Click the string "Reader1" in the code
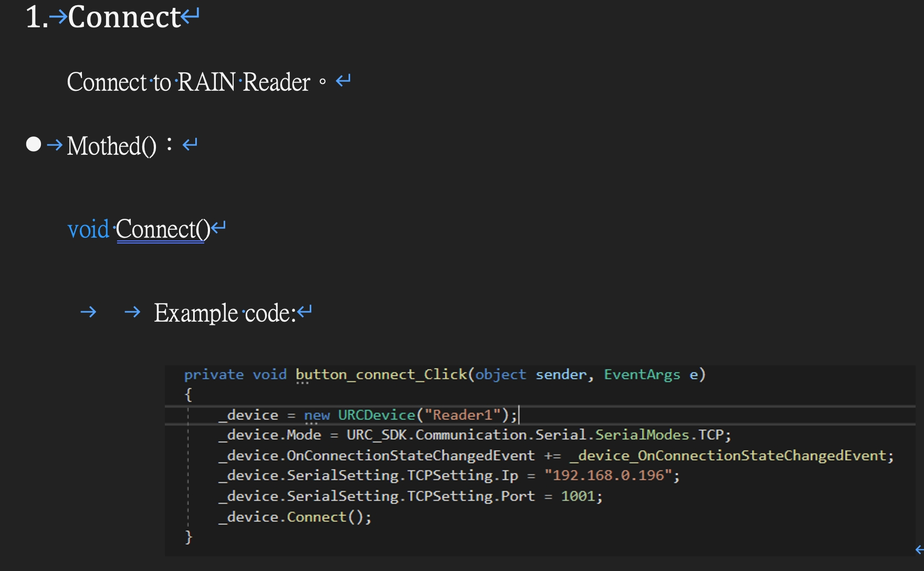Screen dimensions: 924x571 point(463,415)
